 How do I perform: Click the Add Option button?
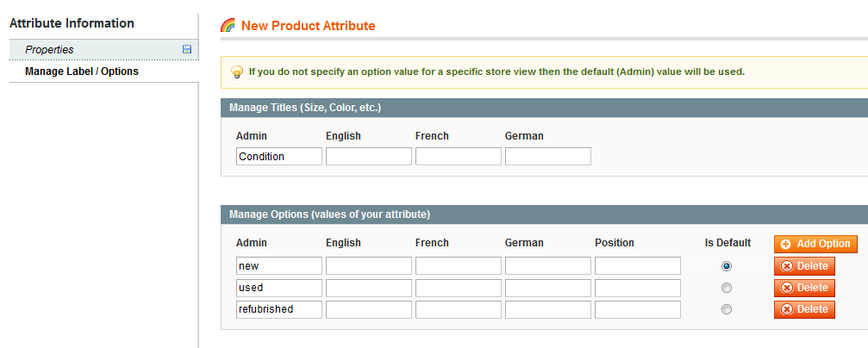pyautogui.click(x=815, y=245)
